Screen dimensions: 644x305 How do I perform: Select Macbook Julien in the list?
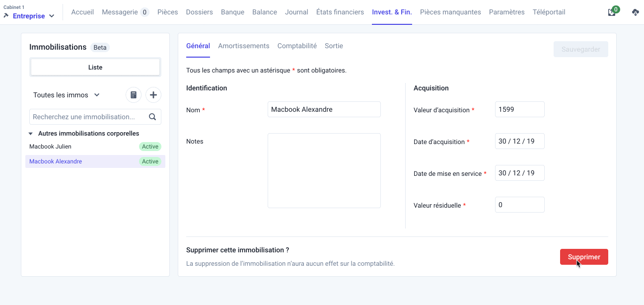click(95, 147)
